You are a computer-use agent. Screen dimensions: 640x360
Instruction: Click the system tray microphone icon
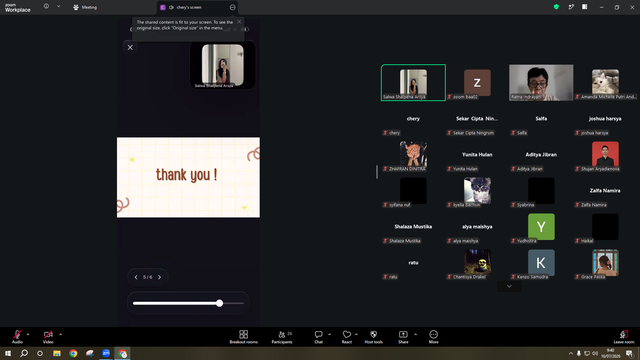tap(579, 353)
